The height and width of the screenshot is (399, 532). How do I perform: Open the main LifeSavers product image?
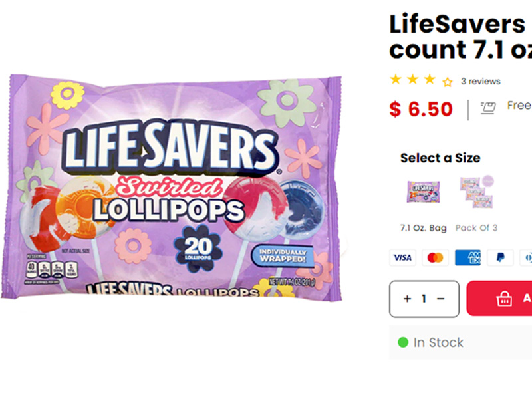[172, 188]
